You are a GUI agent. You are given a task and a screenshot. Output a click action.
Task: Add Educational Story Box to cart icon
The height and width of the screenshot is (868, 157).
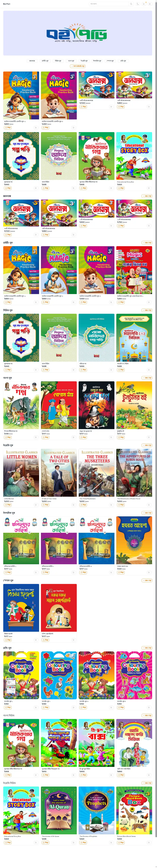149,188
